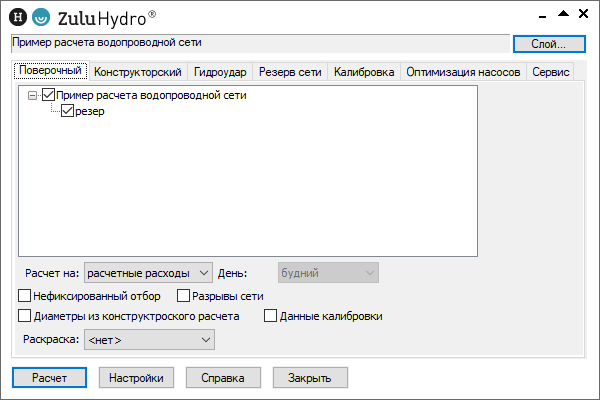Click the up-arrow roll-up window icon
This screenshot has width=600, height=400.
pyautogui.click(x=563, y=14)
